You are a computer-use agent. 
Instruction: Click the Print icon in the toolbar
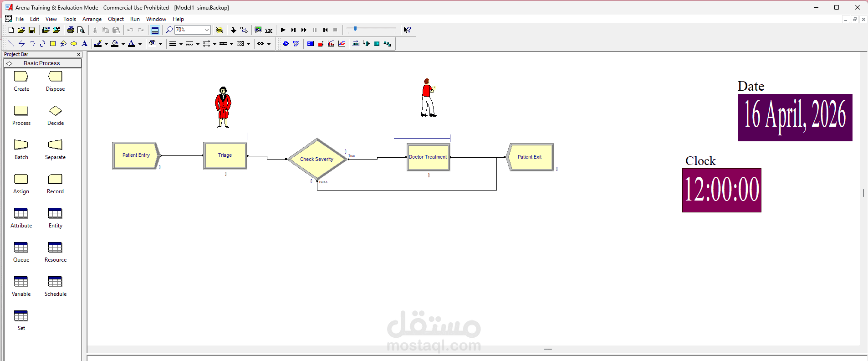pos(71,30)
